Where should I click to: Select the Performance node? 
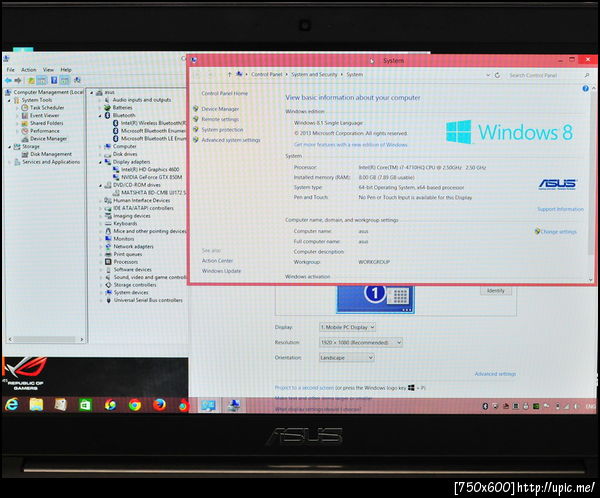(x=45, y=131)
